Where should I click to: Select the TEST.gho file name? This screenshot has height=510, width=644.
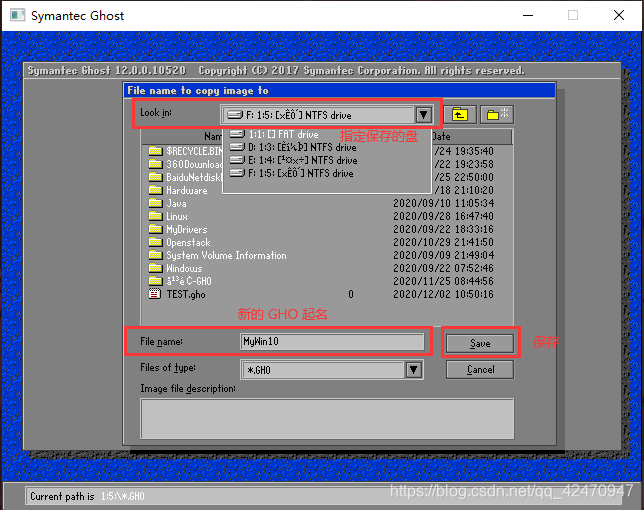click(186, 294)
